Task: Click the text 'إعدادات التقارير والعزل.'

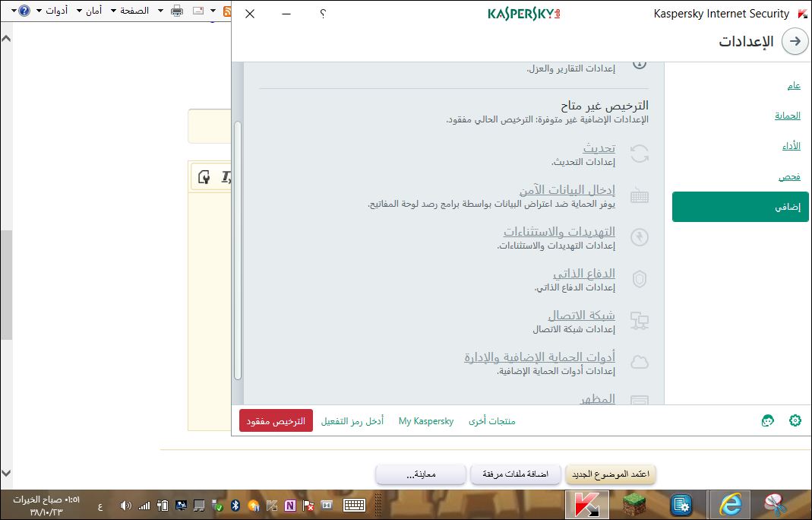Action: pyautogui.click(x=571, y=68)
